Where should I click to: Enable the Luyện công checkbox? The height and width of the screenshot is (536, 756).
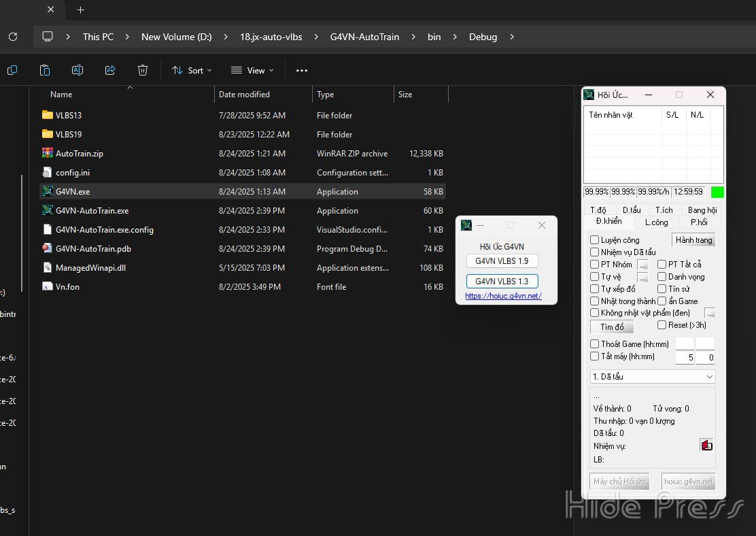(x=595, y=240)
